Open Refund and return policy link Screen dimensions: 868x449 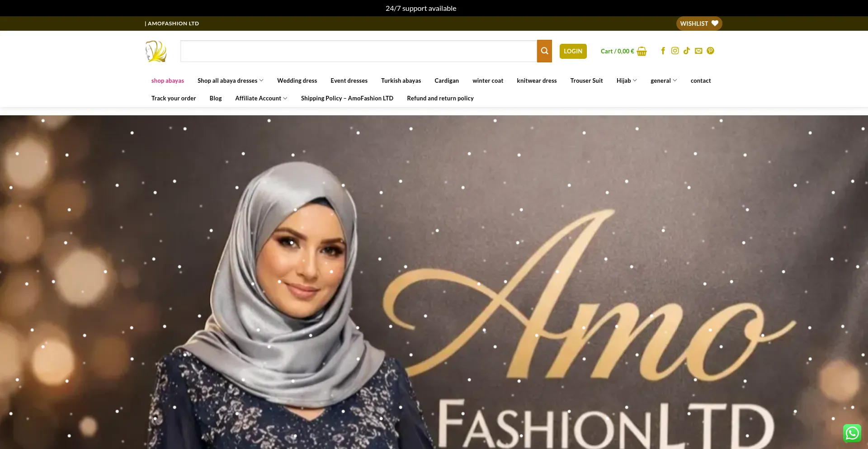(x=440, y=98)
